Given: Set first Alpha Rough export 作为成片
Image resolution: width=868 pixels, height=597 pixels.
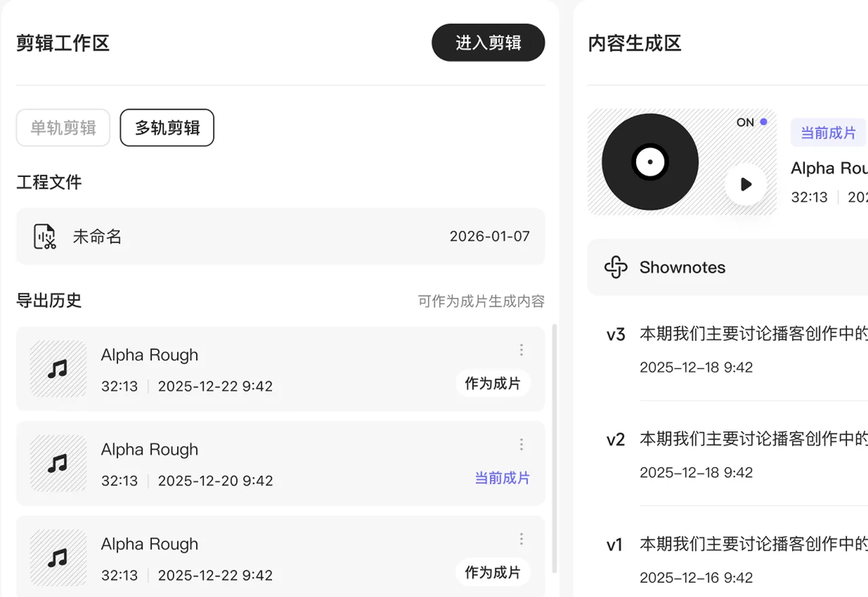Looking at the screenshot, I should [x=492, y=384].
